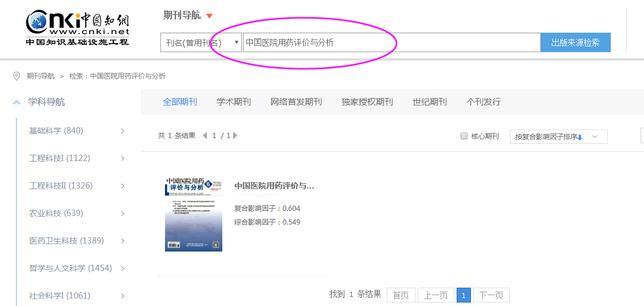The height and width of the screenshot is (306, 644).
Task: Click the search text input field
Action: coord(391,42)
